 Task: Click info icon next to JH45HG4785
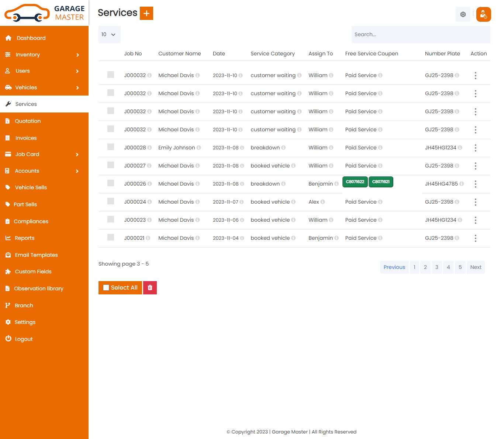coord(462,184)
